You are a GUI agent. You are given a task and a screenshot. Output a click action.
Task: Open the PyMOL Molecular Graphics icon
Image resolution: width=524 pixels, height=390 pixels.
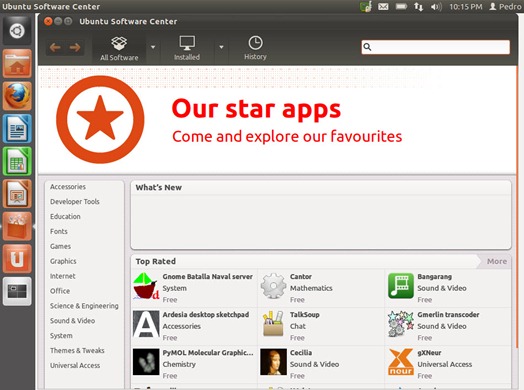coord(146,362)
